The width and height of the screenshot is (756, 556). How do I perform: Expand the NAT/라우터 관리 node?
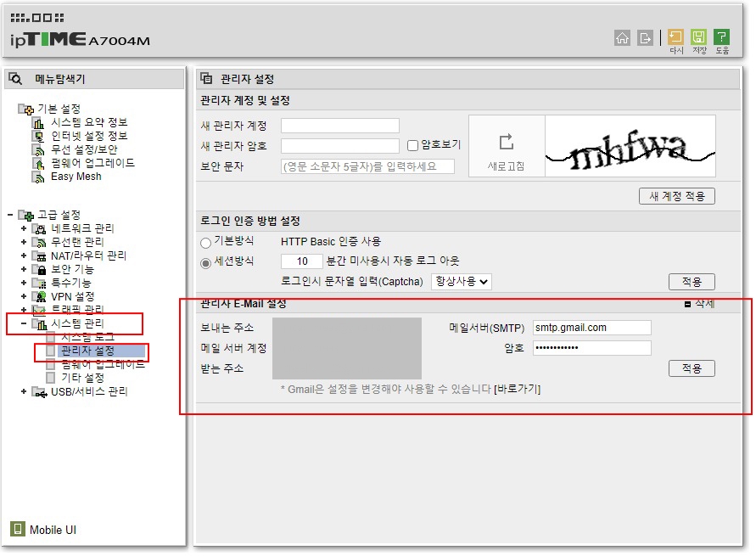click(x=23, y=256)
